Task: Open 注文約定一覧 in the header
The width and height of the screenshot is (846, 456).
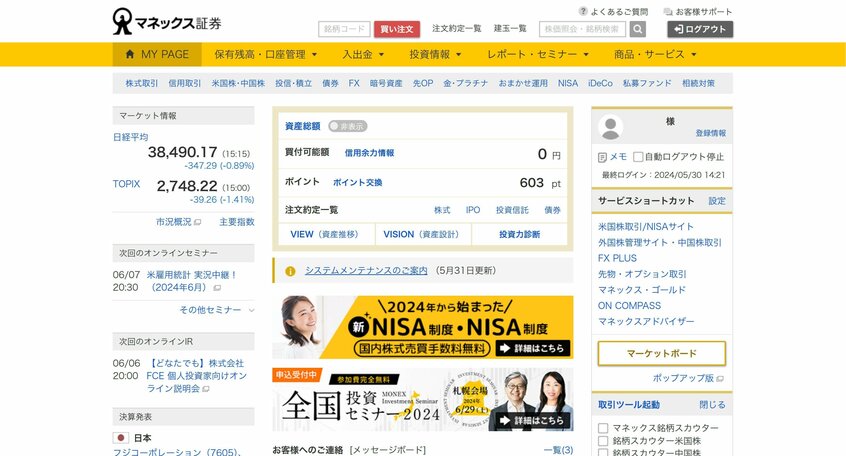Action: pos(456,29)
